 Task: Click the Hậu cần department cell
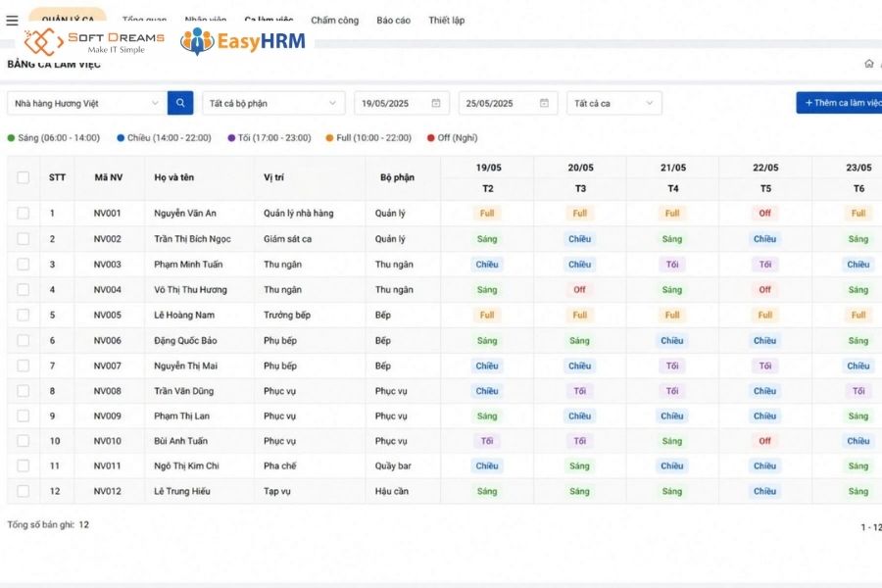392,491
